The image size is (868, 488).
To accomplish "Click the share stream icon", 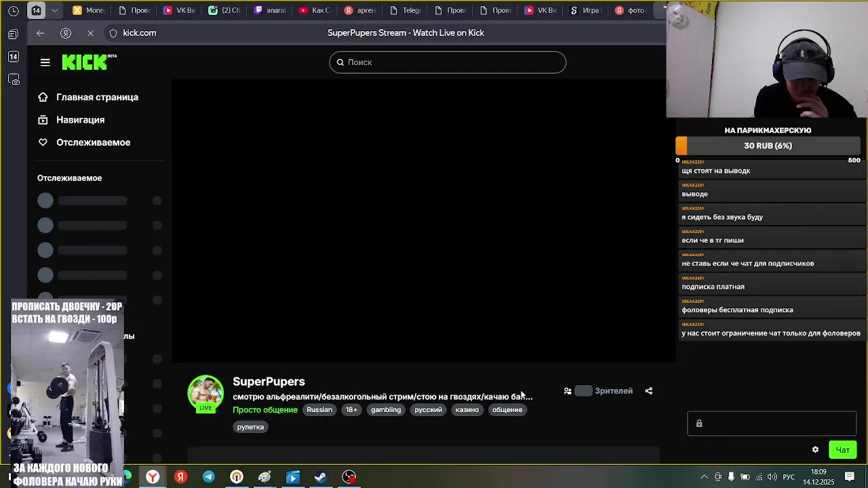I will 649,391.
